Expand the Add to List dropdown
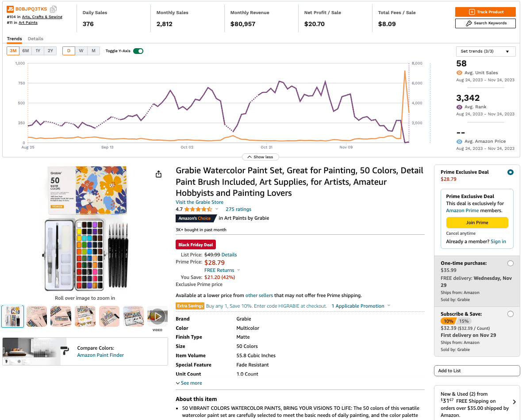 (476, 370)
